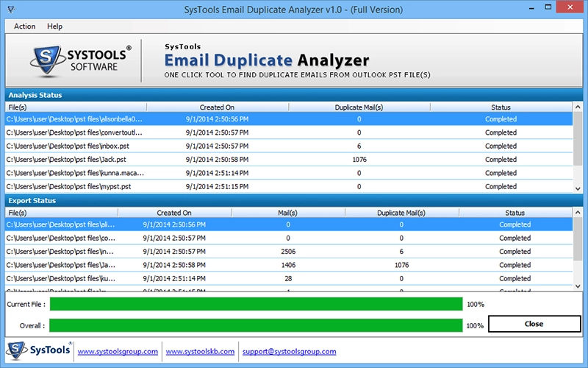The width and height of the screenshot is (588, 368).
Task: Sort Analysis Status by Status column
Action: pos(501,107)
